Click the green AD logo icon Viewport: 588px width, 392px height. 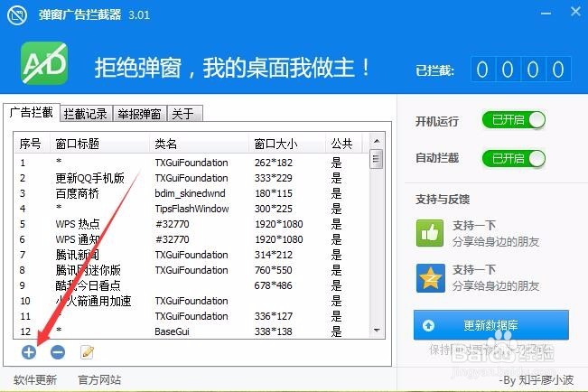(44, 63)
